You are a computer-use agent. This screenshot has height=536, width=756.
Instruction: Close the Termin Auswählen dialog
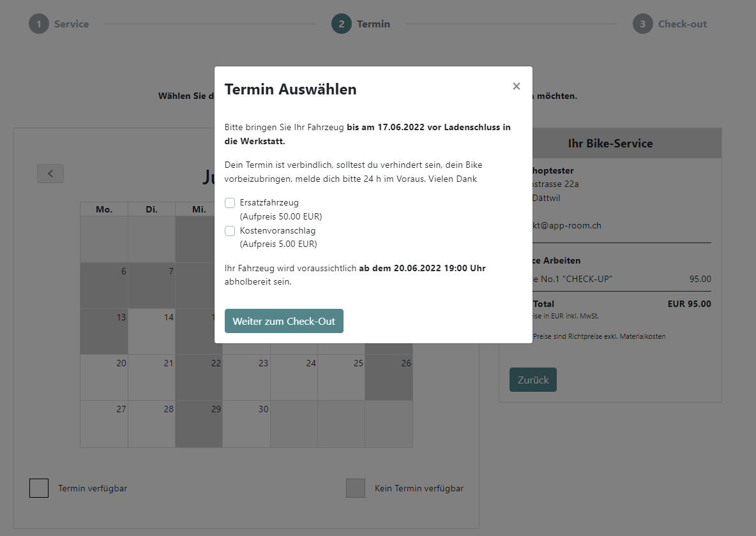click(x=517, y=86)
